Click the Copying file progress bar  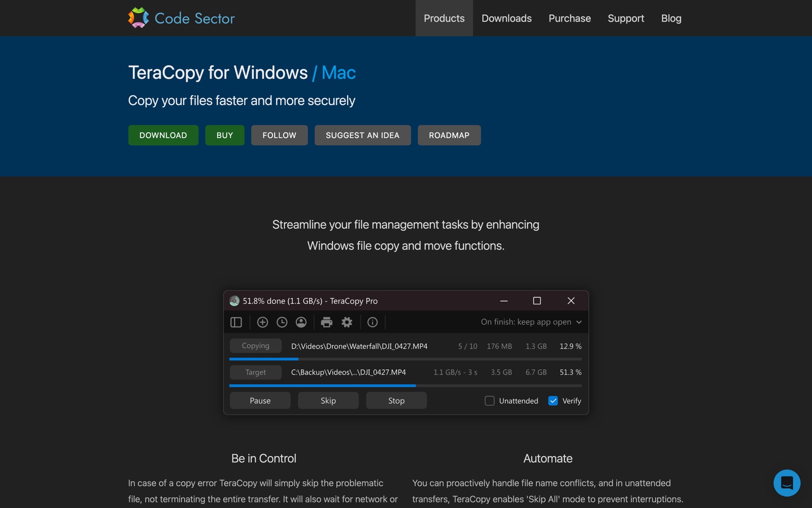[405, 359]
